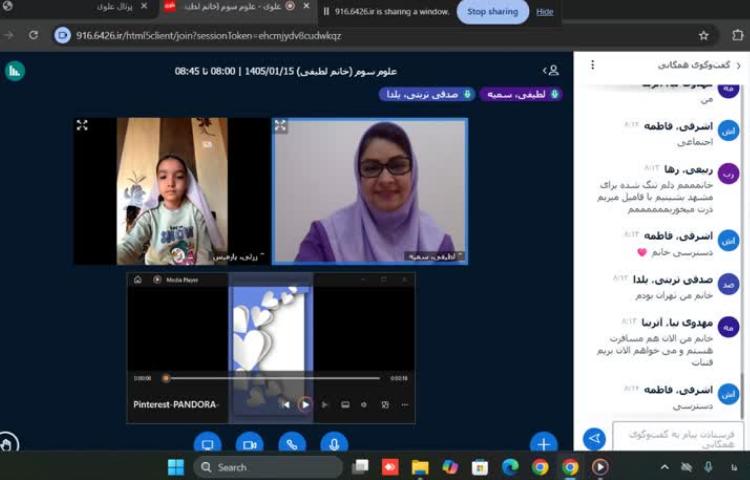Click the raise hand icon
750x480 pixels.
click(x=7, y=444)
